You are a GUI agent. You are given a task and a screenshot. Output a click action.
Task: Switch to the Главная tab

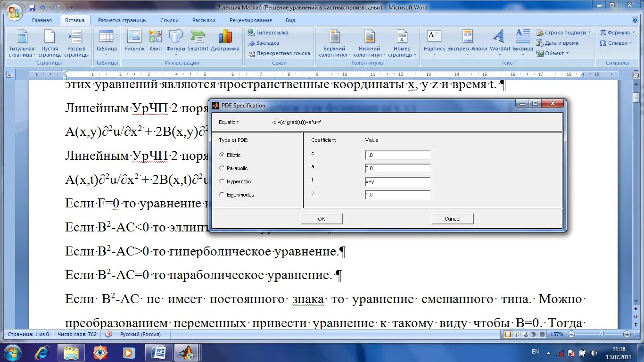point(42,20)
